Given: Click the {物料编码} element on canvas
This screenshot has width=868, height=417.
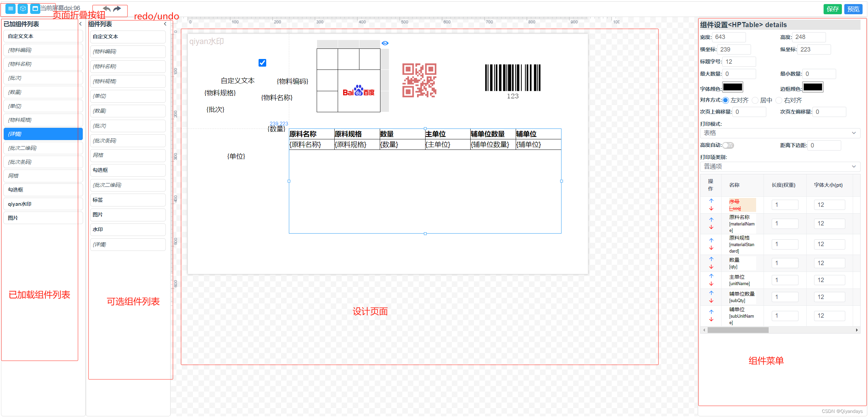Looking at the screenshot, I should pyautogui.click(x=292, y=81).
